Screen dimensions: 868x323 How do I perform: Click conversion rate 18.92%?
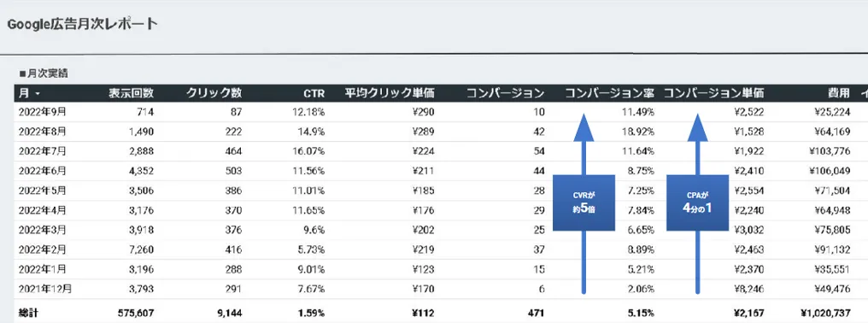click(x=639, y=132)
